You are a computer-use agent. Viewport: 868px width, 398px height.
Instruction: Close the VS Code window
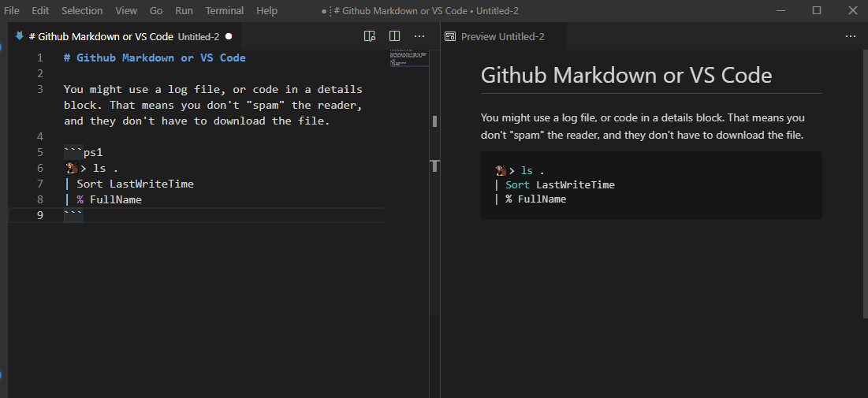pos(852,10)
